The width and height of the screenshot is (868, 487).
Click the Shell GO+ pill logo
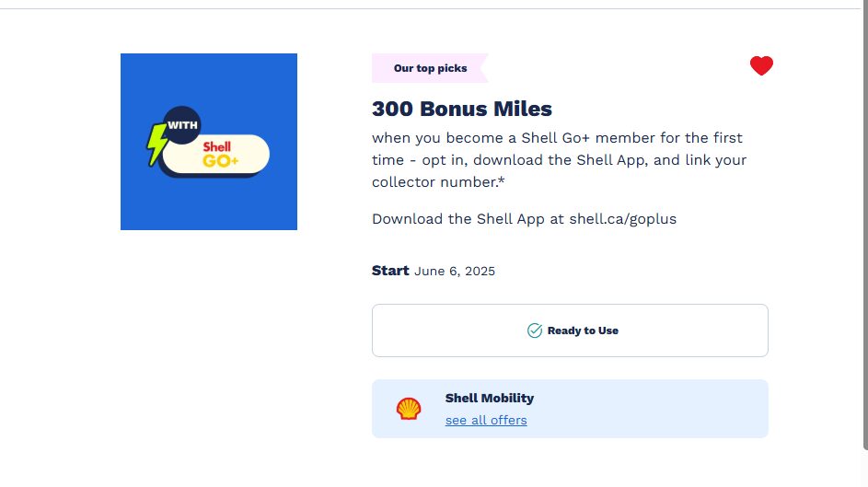coord(216,155)
